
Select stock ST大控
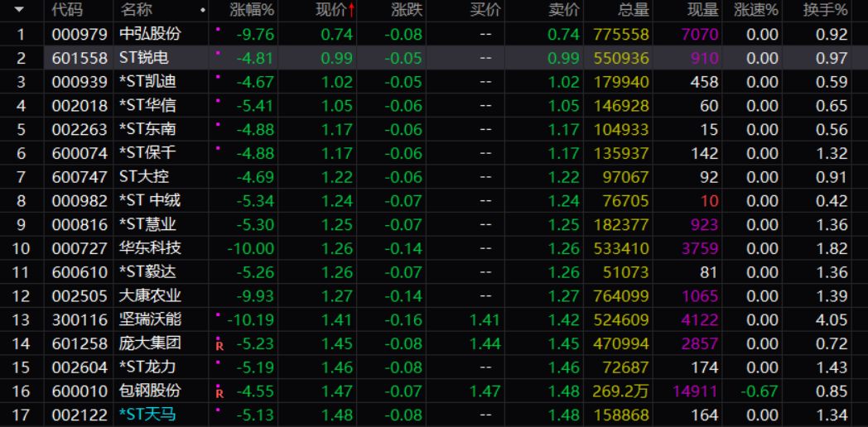pos(144,177)
